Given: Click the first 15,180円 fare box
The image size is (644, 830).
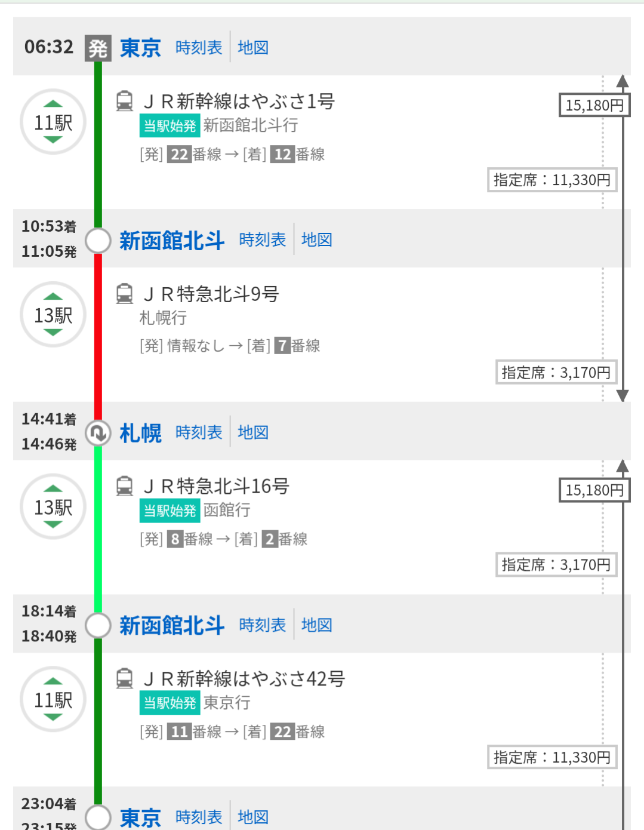Looking at the screenshot, I should 594,106.
